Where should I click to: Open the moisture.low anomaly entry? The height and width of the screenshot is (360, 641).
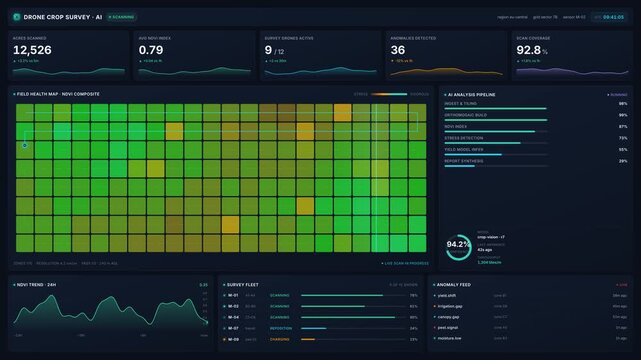[x=530, y=338]
